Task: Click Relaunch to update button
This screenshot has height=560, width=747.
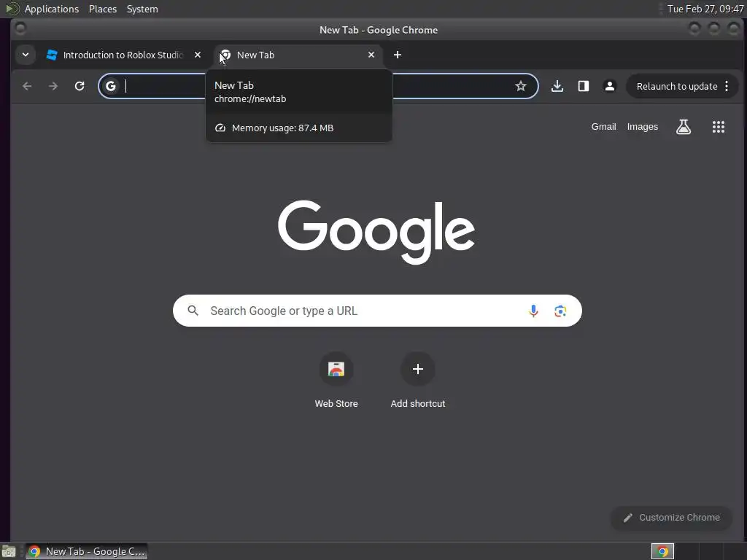Action: [x=677, y=86]
